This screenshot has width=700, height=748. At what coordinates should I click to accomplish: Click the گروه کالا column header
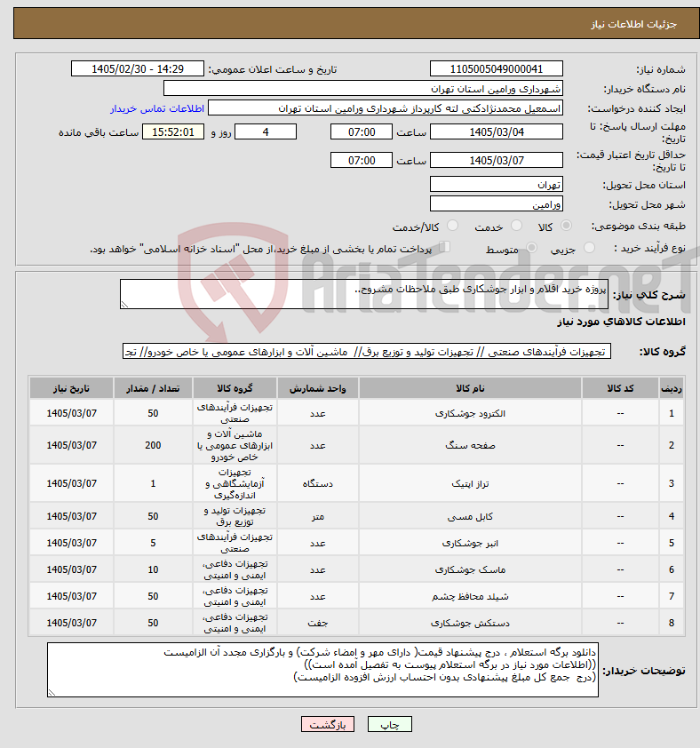[x=235, y=388]
